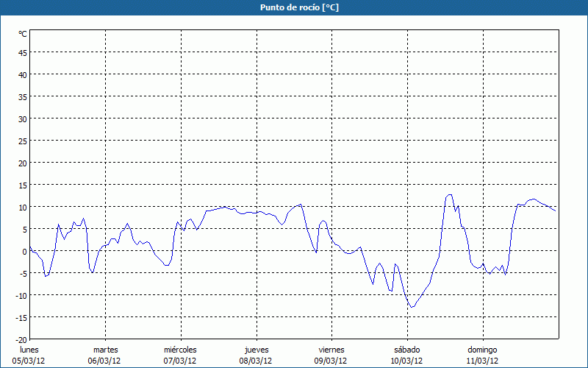The width and height of the screenshot is (588, 368).
Task: Click the "viernes" day label
Action: tap(331, 350)
